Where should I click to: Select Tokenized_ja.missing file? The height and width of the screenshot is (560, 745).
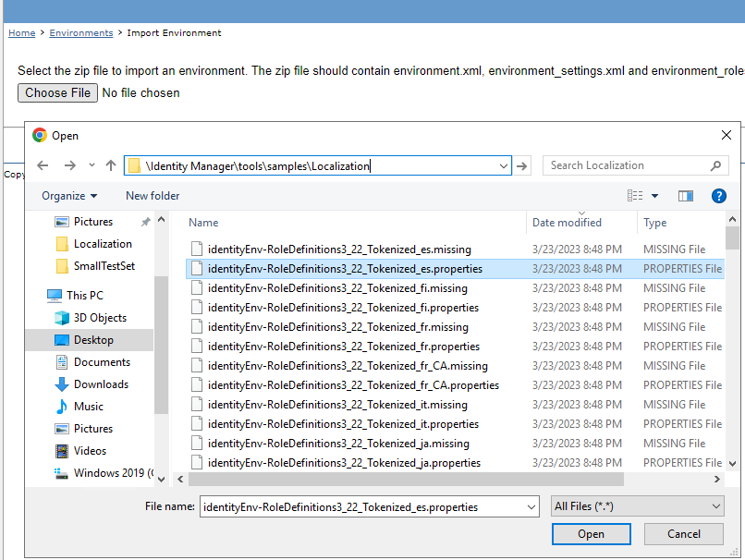455,444
